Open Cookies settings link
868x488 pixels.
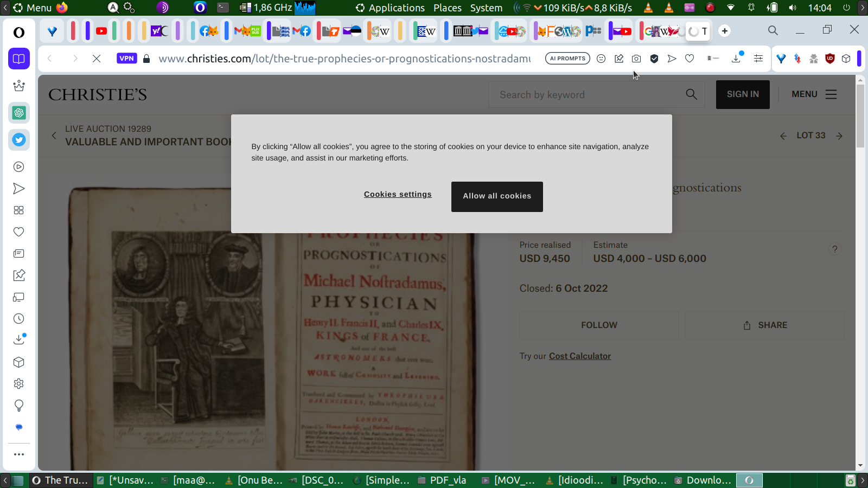398,194
